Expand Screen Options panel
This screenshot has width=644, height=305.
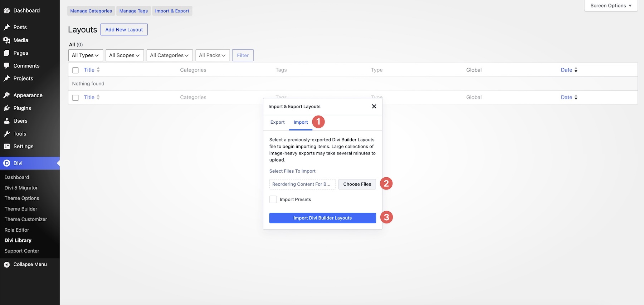(611, 6)
